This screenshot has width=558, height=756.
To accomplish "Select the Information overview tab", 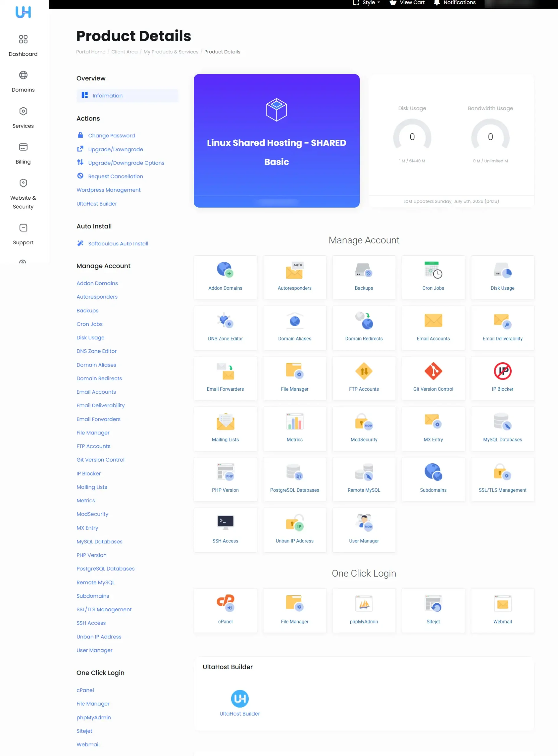I will [127, 96].
